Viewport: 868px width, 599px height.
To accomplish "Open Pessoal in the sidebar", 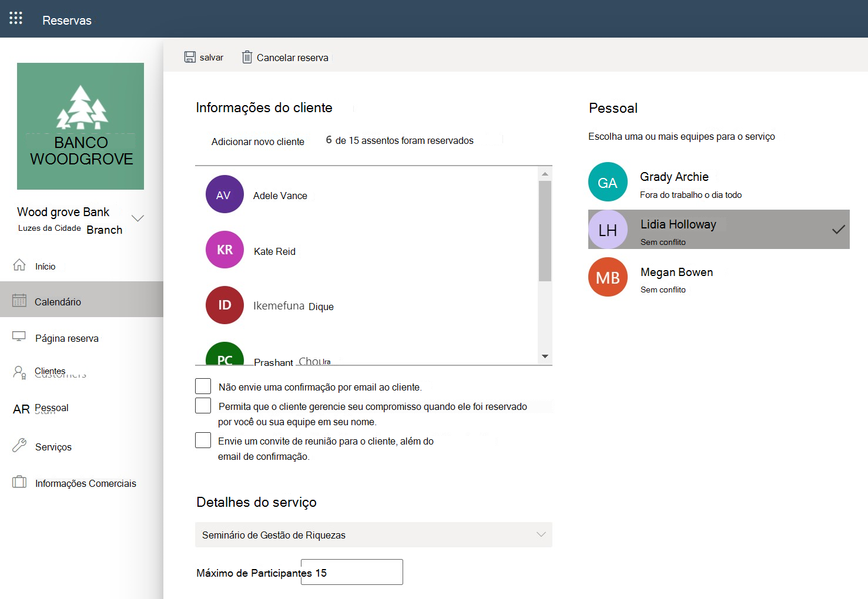I will [52, 408].
